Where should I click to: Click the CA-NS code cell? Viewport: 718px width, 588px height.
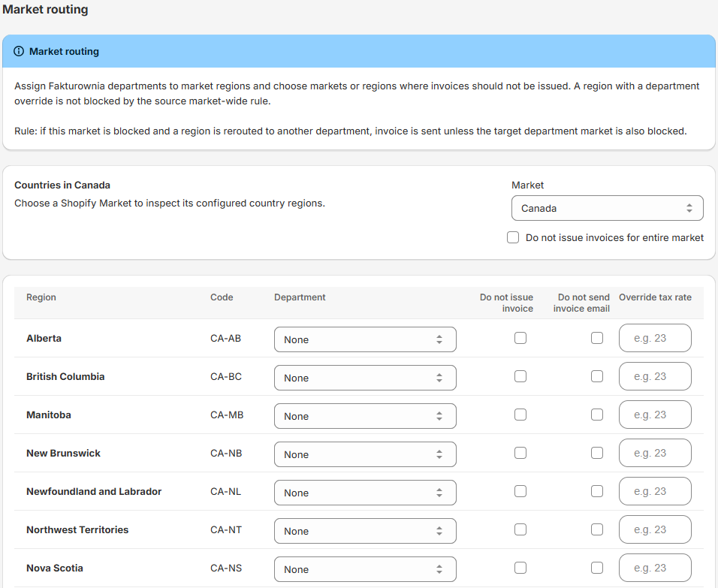226,568
